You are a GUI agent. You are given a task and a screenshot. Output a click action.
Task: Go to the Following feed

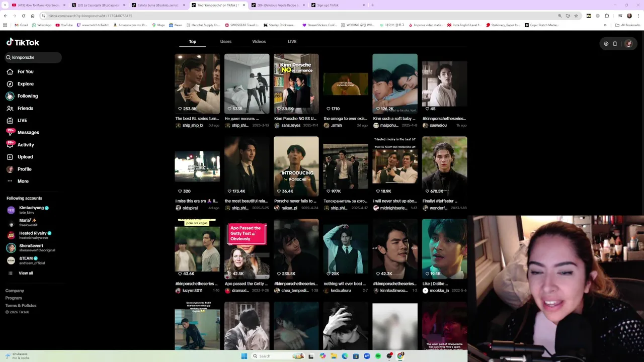[x=22, y=96]
